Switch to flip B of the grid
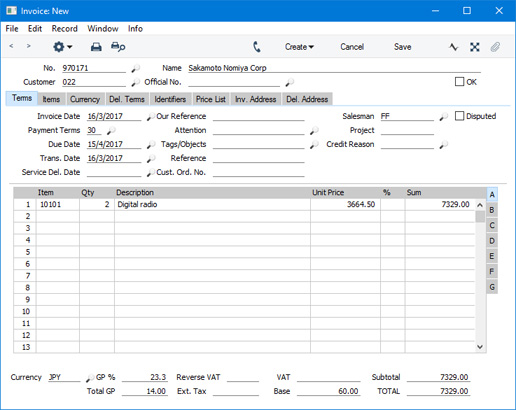This screenshot has width=516, height=410. (492, 210)
